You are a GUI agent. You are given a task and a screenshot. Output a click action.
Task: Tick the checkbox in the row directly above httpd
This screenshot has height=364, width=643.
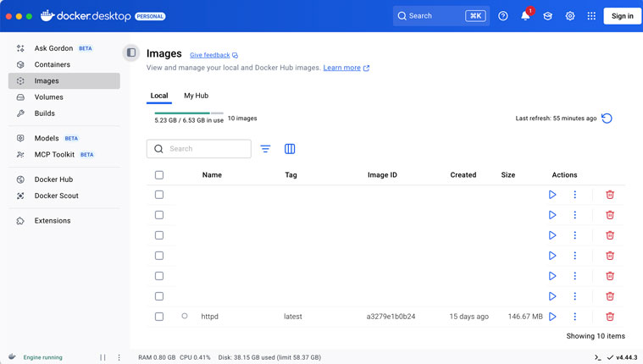tap(159, 296)
